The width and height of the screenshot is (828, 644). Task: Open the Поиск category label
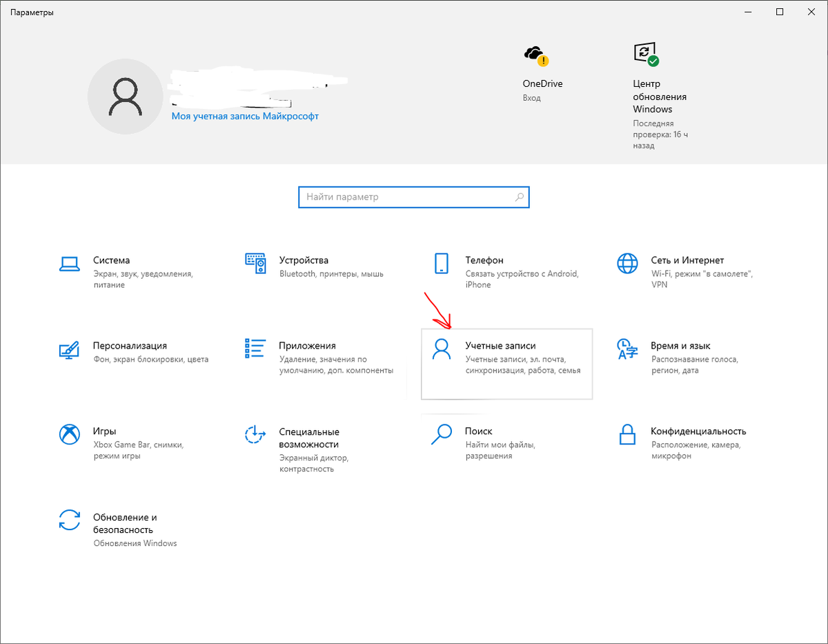[x=478, y=431]
